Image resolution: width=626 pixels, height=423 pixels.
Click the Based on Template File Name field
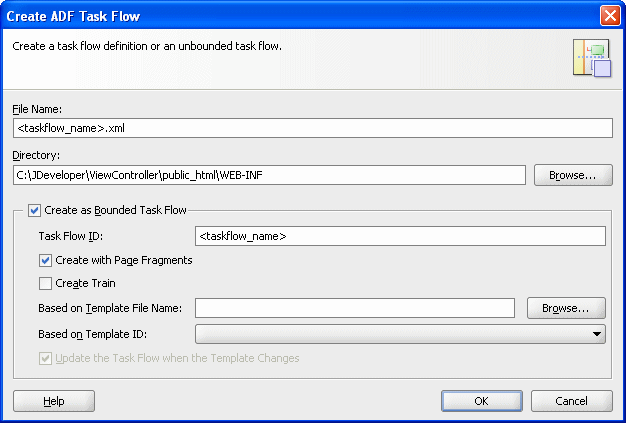[355, 308]
